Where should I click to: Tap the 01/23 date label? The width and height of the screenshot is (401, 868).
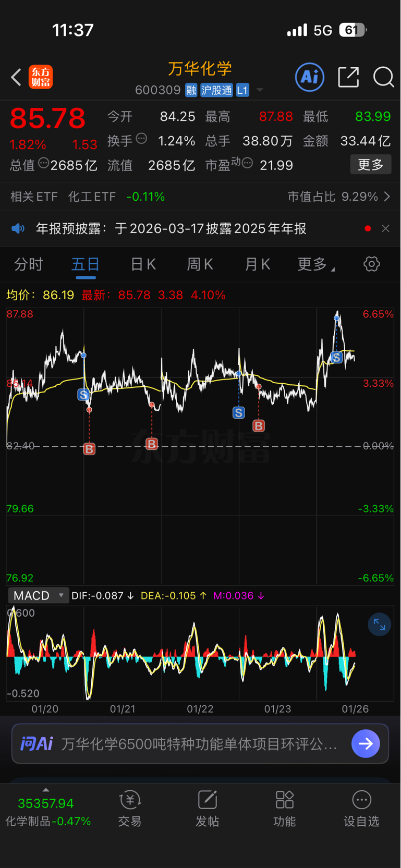pos(277,709)
